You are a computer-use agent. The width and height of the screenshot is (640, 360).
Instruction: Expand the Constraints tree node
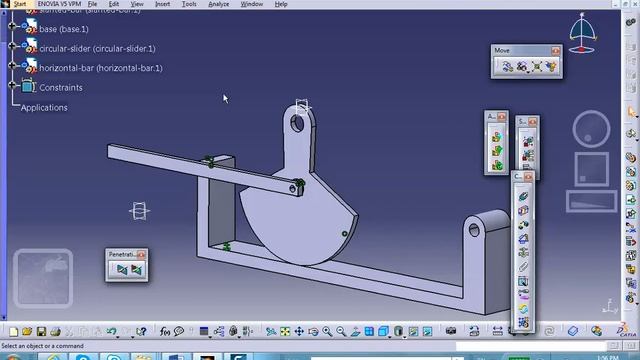[x=12, y=85]
